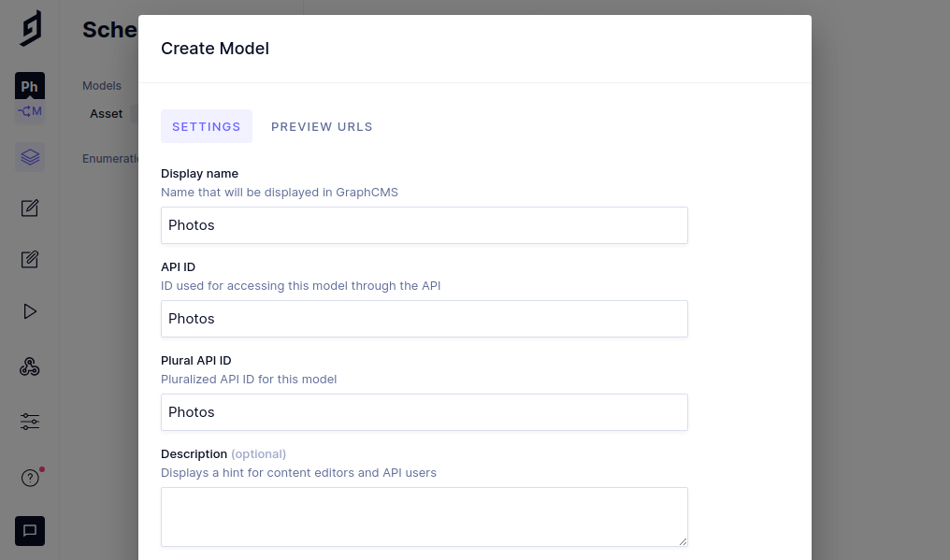Open the API Playground play icon
950x560 pixels.
pyautogui.click(x=30, y=311)
